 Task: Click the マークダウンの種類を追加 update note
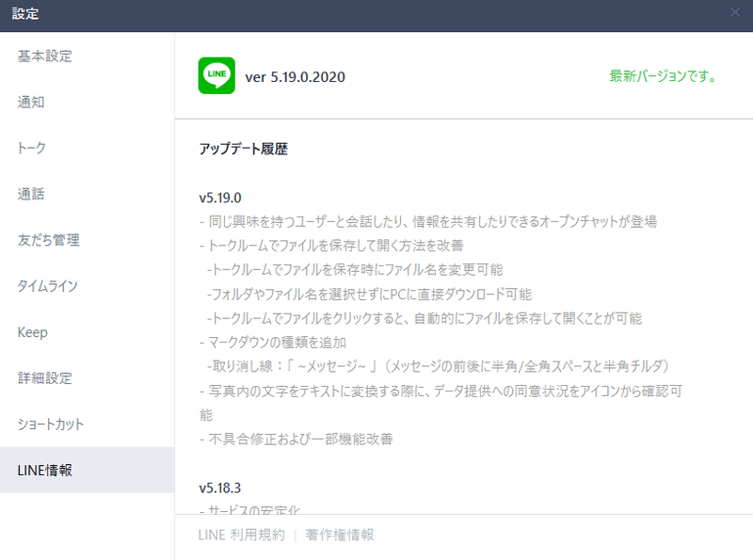(x=273, y=343)
